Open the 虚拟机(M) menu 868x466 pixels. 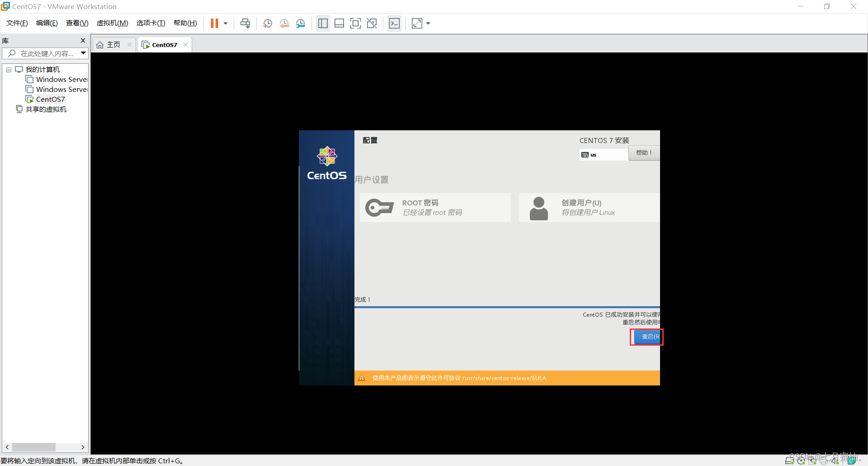(113, 23)
